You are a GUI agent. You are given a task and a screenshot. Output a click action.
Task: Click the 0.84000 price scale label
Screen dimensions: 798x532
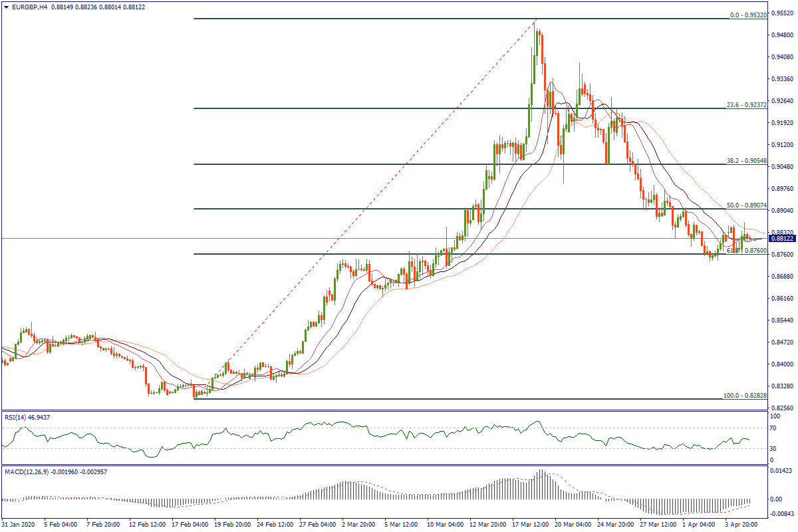coord(779,364)
